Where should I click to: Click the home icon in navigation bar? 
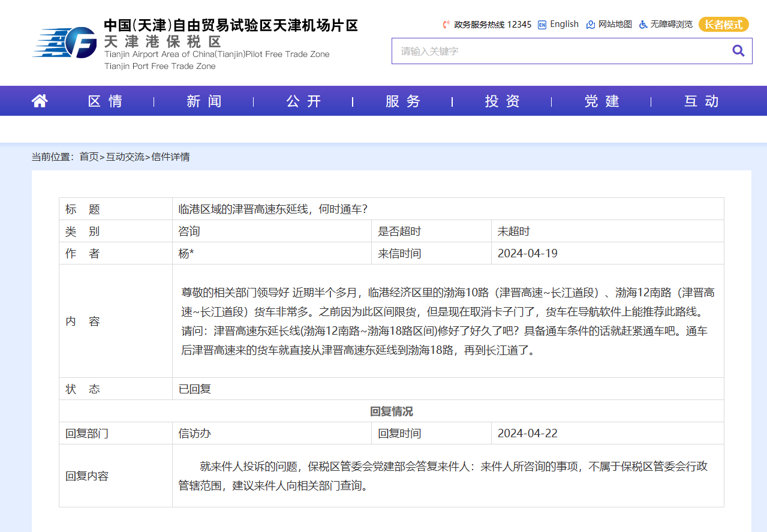point(40,101)
